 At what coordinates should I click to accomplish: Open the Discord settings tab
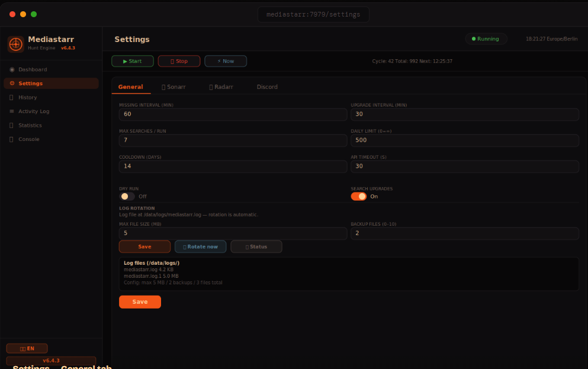[267, 86]
